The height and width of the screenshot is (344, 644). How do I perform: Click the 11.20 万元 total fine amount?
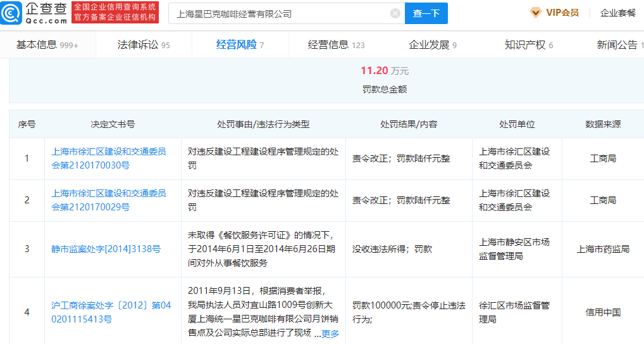pos(385,71)
